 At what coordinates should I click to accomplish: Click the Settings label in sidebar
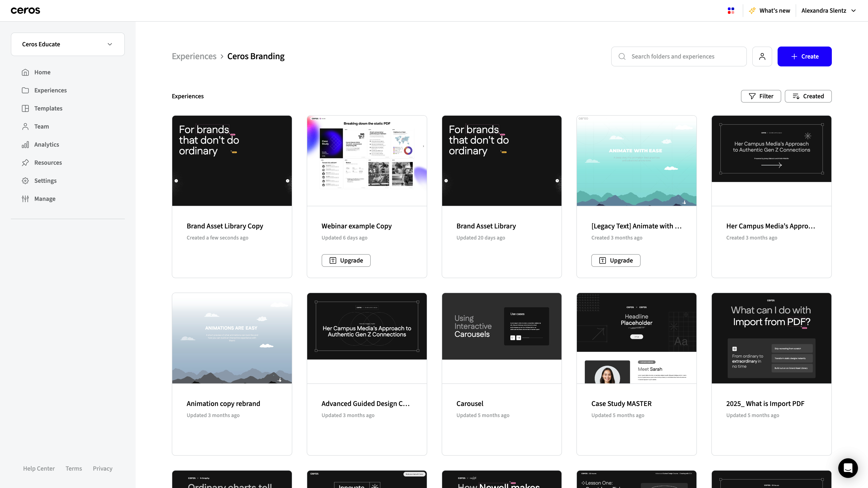45,181
